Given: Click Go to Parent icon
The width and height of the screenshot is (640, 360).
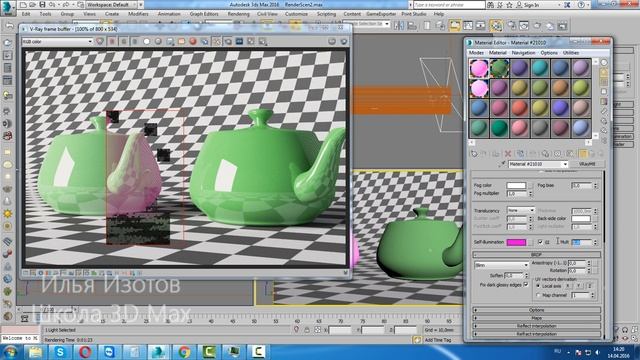Looking at the screenshot, I should 593,154.
